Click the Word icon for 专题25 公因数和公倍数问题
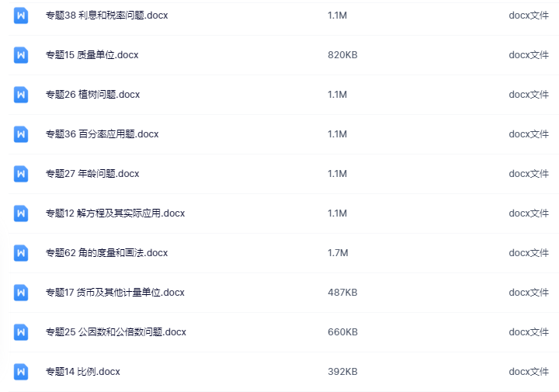 (x=21, y=331)
